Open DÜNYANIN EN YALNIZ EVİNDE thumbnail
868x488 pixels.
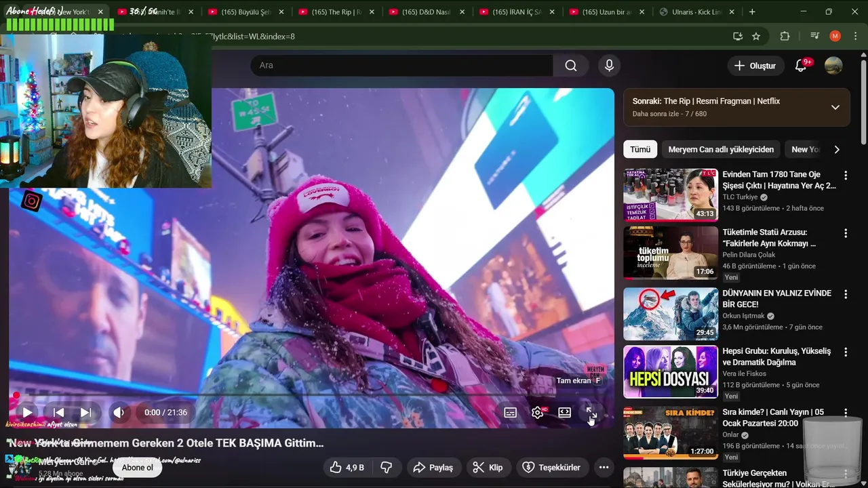pyautogui.click(x=671, y=314)
